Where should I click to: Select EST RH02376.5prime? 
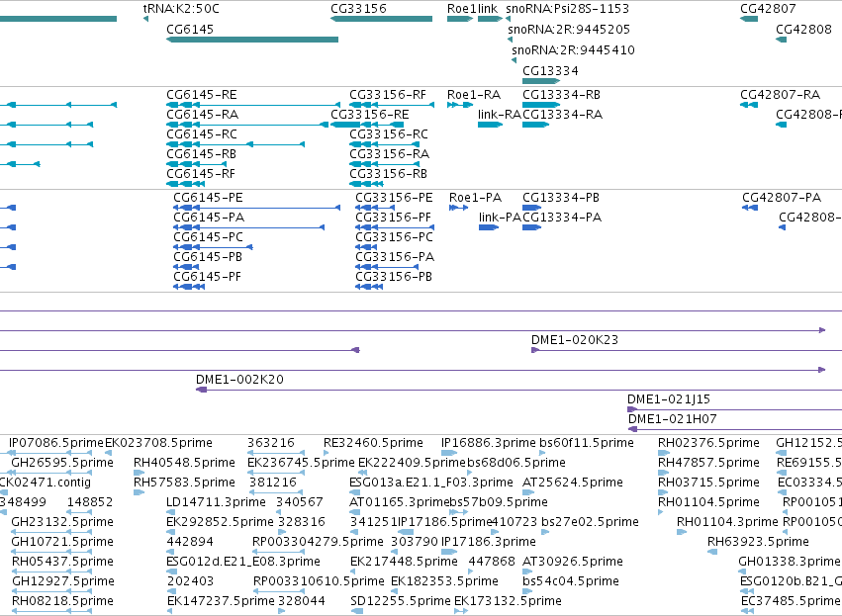tap(708, 443)
